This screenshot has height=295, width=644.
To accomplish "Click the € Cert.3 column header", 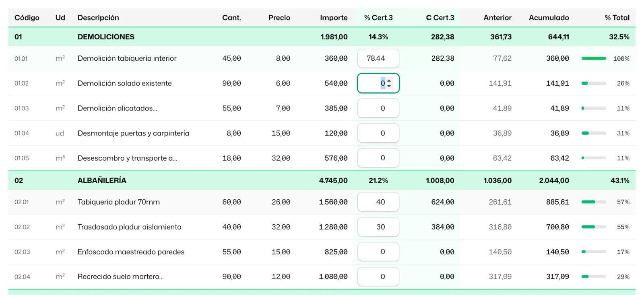I will (x=440, y=18).
